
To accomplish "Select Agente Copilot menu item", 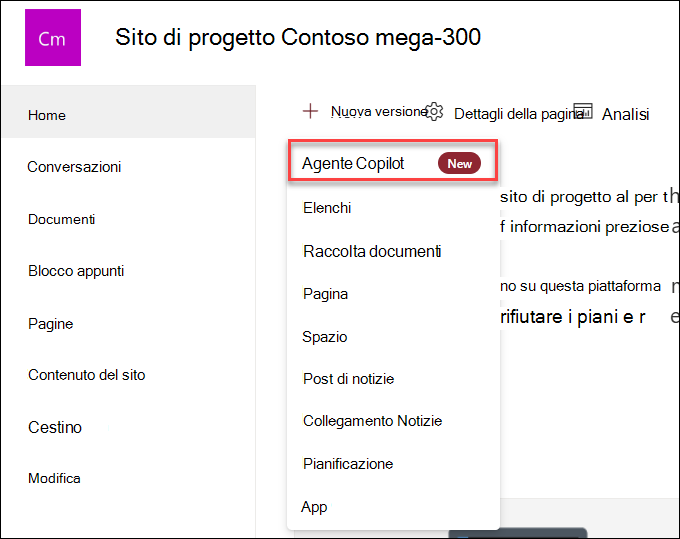I will [x=393, y=160].
